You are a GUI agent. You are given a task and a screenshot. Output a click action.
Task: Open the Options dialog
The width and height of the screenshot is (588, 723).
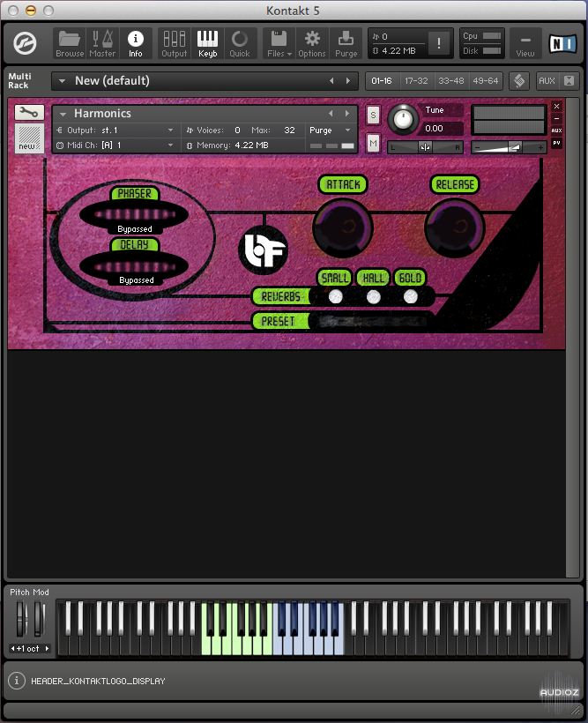tap(312, 44)
